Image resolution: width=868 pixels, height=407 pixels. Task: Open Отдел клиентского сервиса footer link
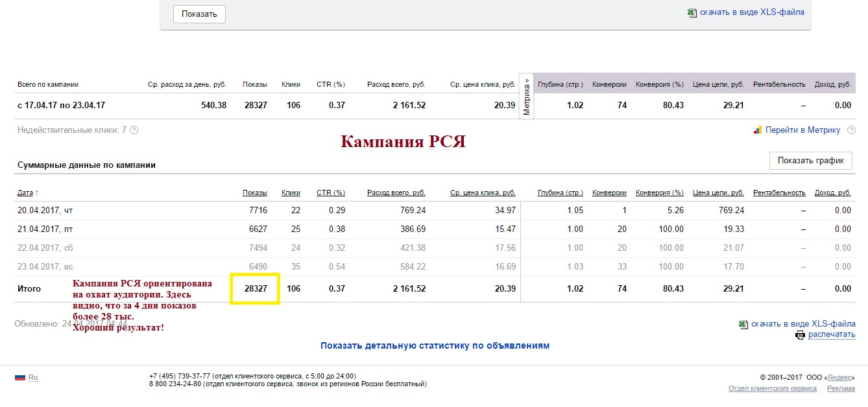click(x=773, y=388)
